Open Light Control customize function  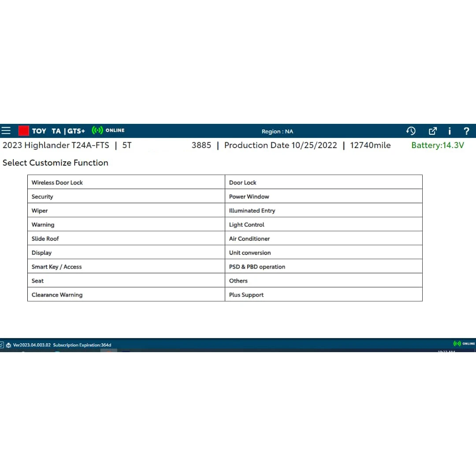[x=324, y=224]
